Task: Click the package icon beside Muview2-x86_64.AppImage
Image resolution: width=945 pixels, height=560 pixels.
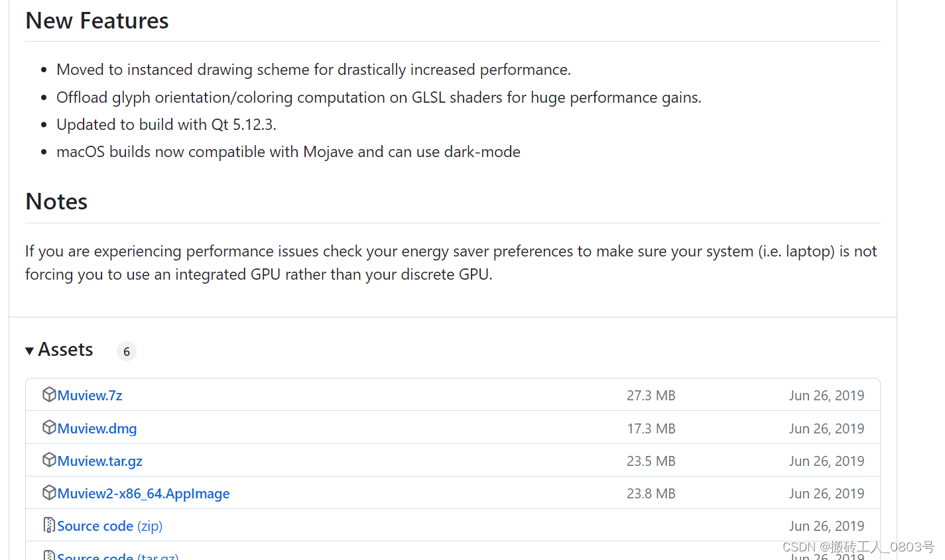Action: point(49,492)
